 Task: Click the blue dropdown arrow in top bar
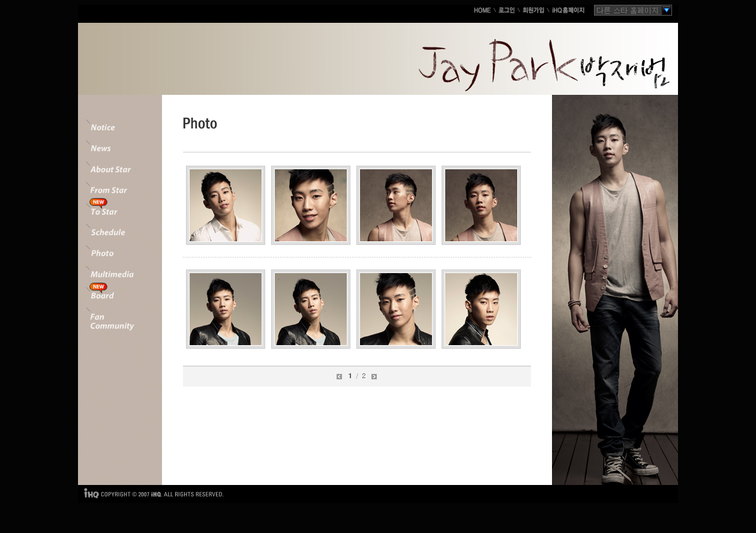[667, 10]
